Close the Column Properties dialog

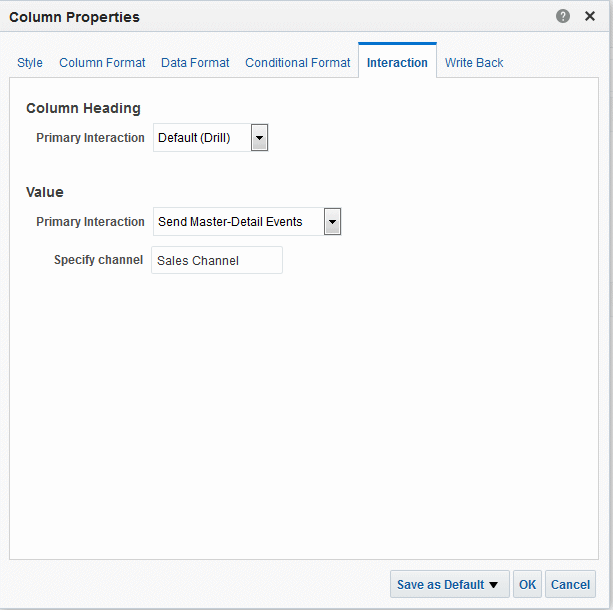tap(590, 16)
